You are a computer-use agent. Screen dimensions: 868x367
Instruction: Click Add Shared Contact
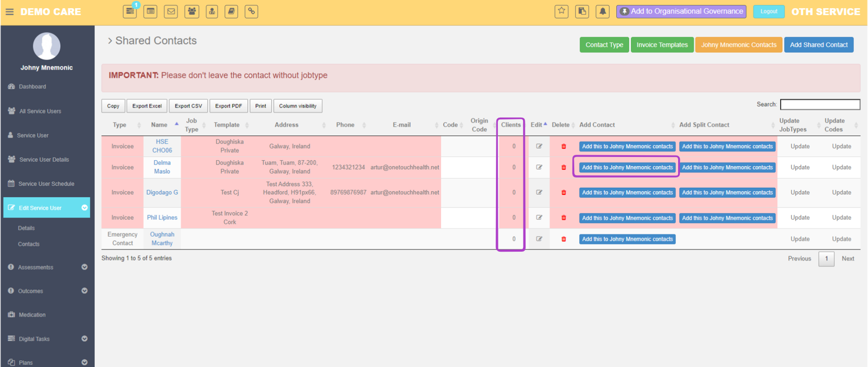point(819,45)
